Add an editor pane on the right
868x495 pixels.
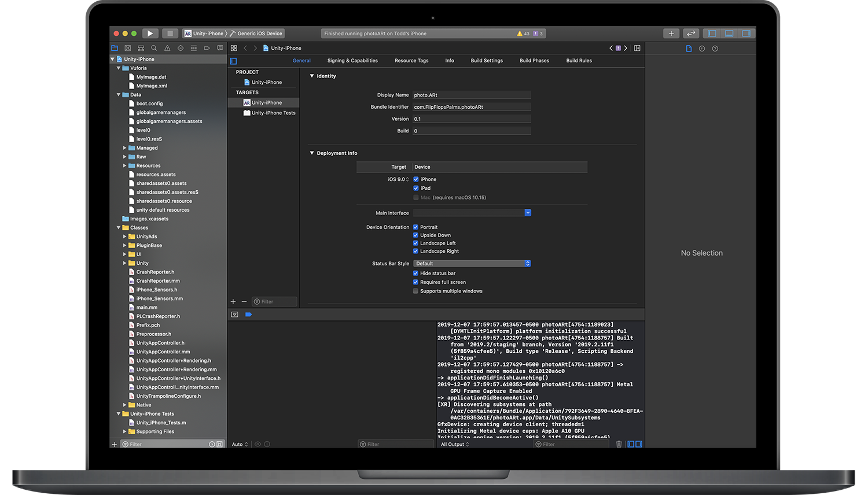(x=637, y=48)
